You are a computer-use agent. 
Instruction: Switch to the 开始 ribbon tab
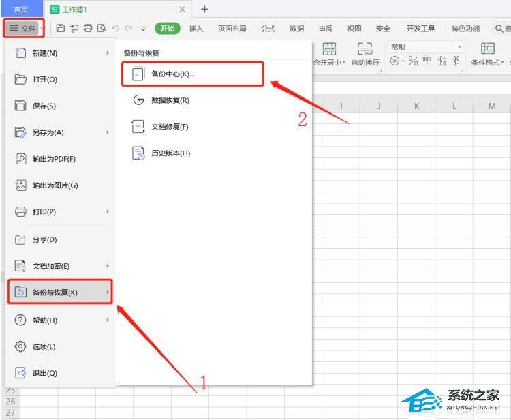[168, 29]
